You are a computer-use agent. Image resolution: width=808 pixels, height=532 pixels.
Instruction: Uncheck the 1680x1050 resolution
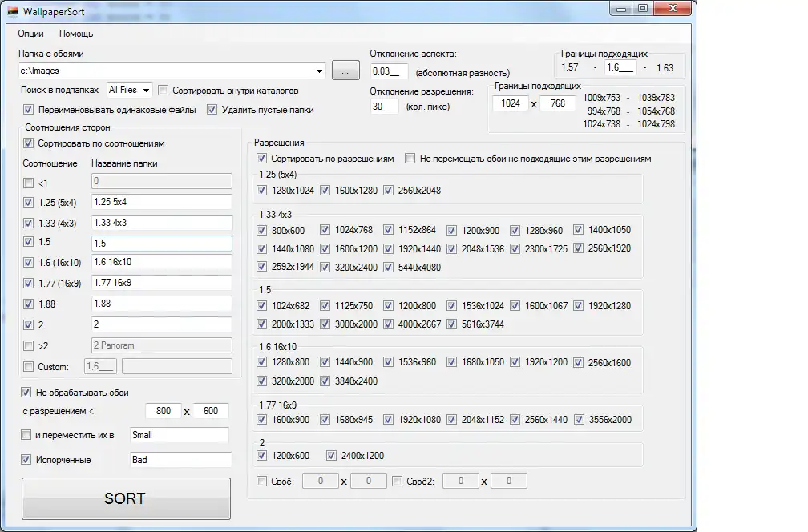pos(452,362)
